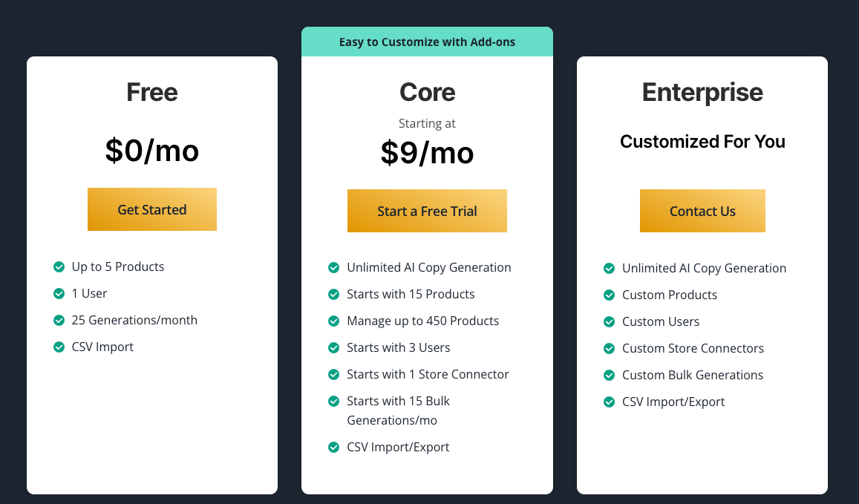
Task: Select check icon next to Custom Bulk Generations
Action: 609,375
